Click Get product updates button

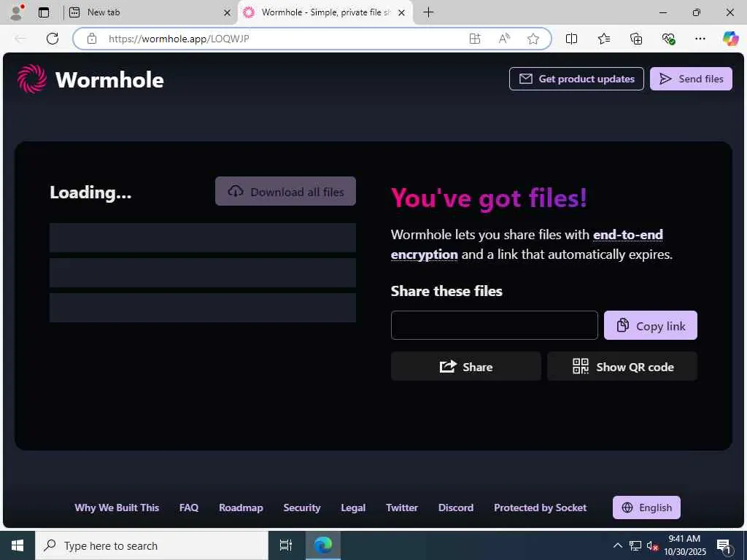(576, 79)
